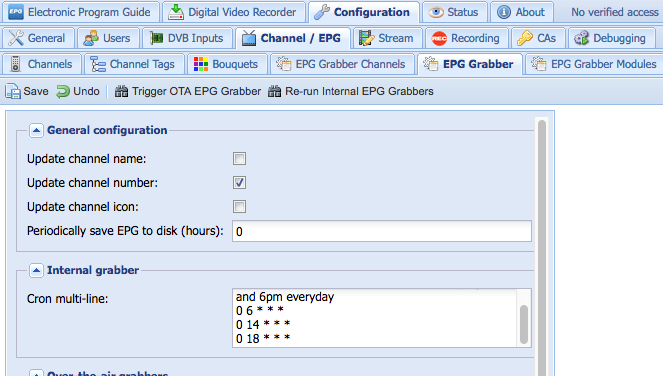Switch to the CAs tab
This screenshot has height=376, width=663.
(538, 38)
